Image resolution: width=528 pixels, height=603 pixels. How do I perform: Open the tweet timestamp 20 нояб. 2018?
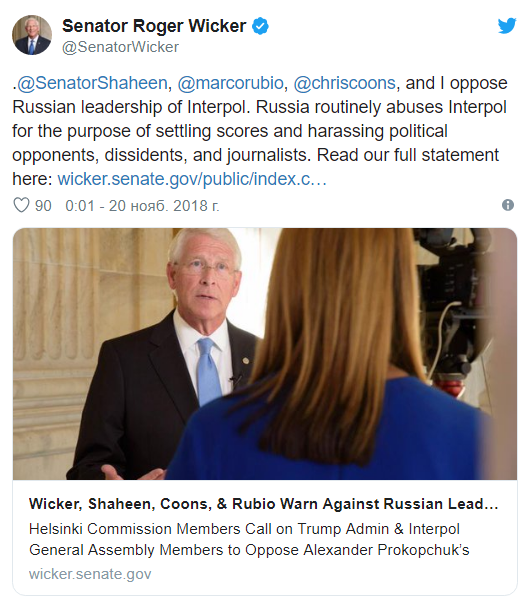tap(142, 206)
